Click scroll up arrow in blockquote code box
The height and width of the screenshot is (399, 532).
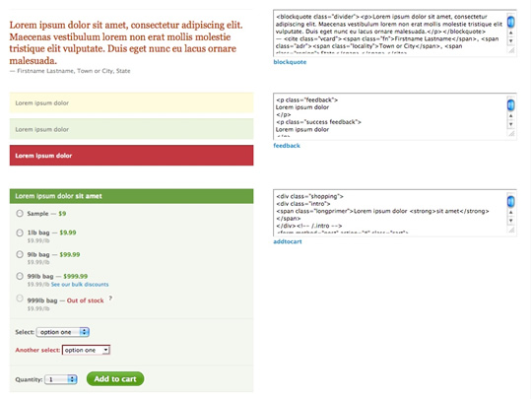coord(511,33)
